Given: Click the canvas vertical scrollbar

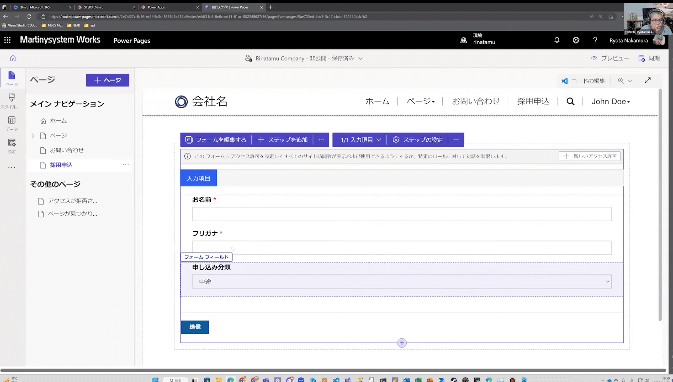Looking at the screenshot, I should (660, 204).
